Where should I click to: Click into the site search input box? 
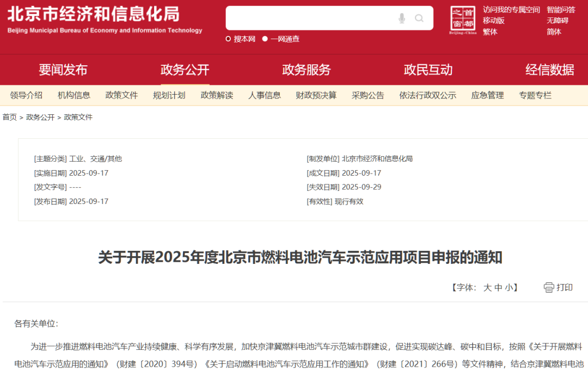coord(310,18)
